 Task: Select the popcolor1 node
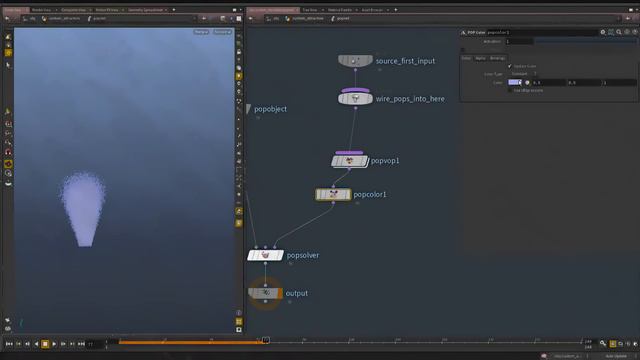coord(333,195)
